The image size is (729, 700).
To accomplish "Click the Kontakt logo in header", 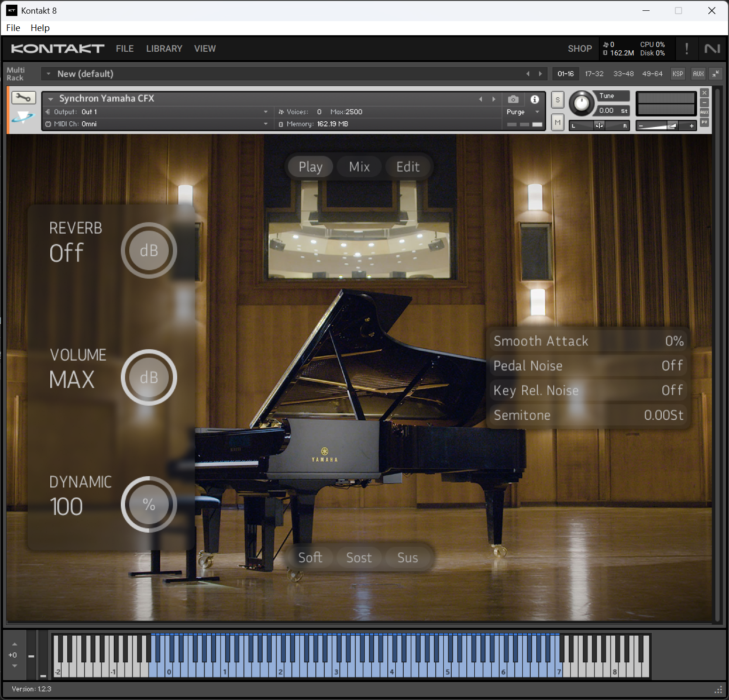I will coord(57,48).
